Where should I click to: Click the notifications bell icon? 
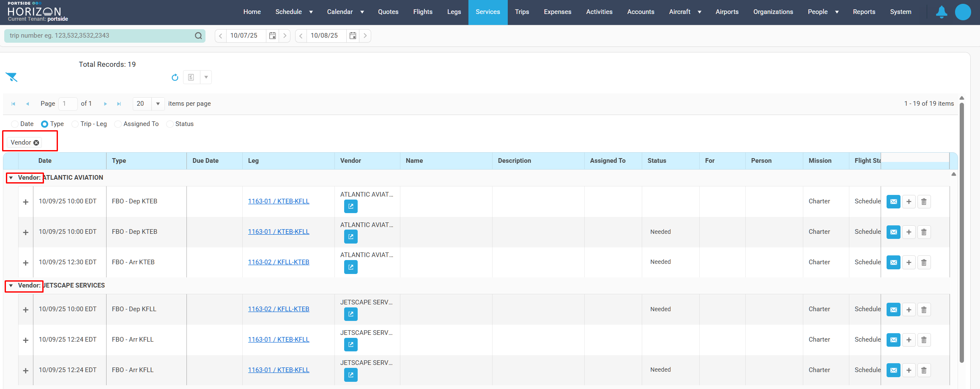[941, 12]
